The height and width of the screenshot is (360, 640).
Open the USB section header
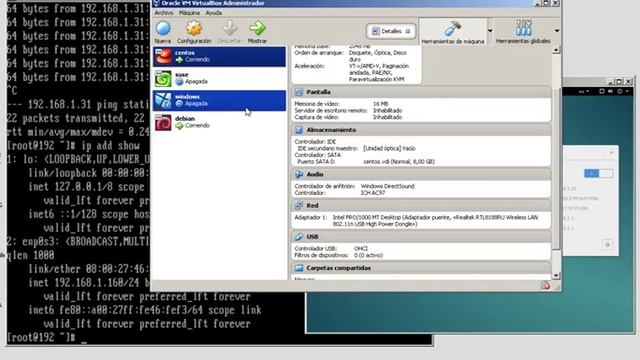pyautogui.click(x=421, y=237)
